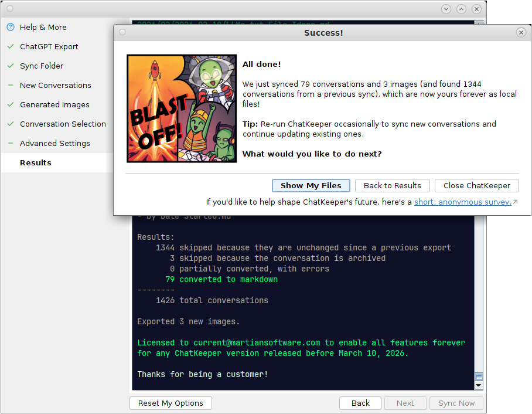Click the checkmark icon beside Sync Folder
532x414 pixels.
tap(10, 66)
